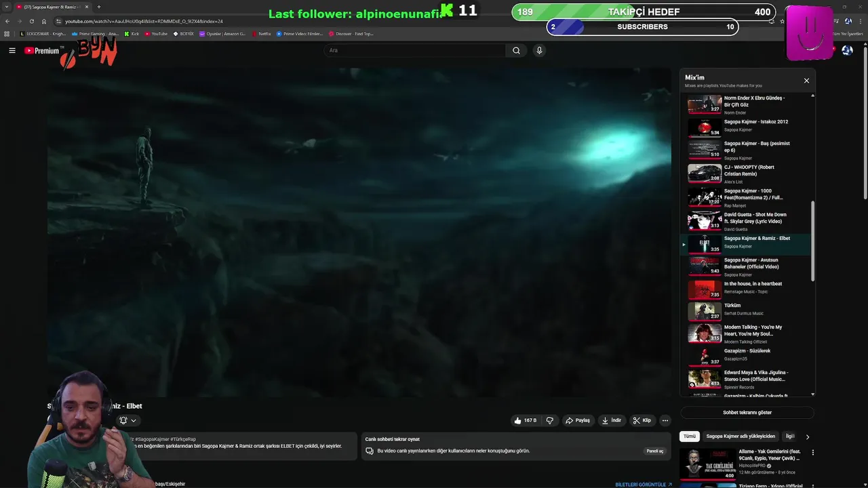Reload the page with refresh icon

31,21
